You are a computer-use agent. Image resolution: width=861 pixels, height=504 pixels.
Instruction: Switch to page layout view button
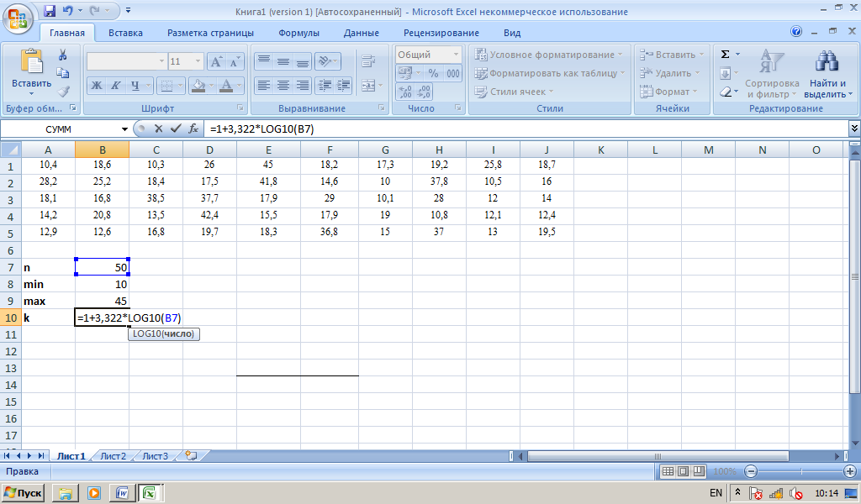(683, 471)
